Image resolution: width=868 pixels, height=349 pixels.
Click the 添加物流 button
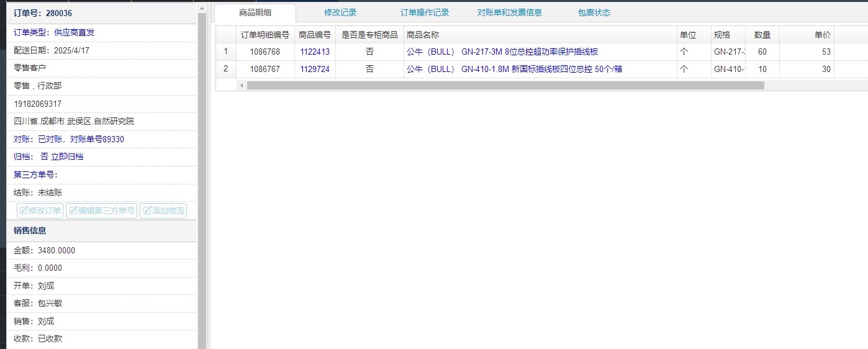point(163,211)
